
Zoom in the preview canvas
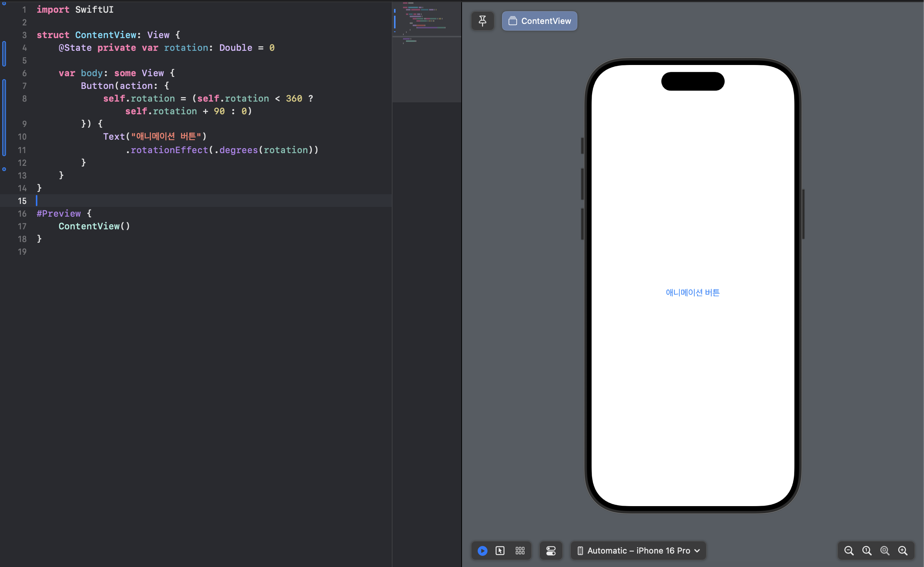[903, 551]
